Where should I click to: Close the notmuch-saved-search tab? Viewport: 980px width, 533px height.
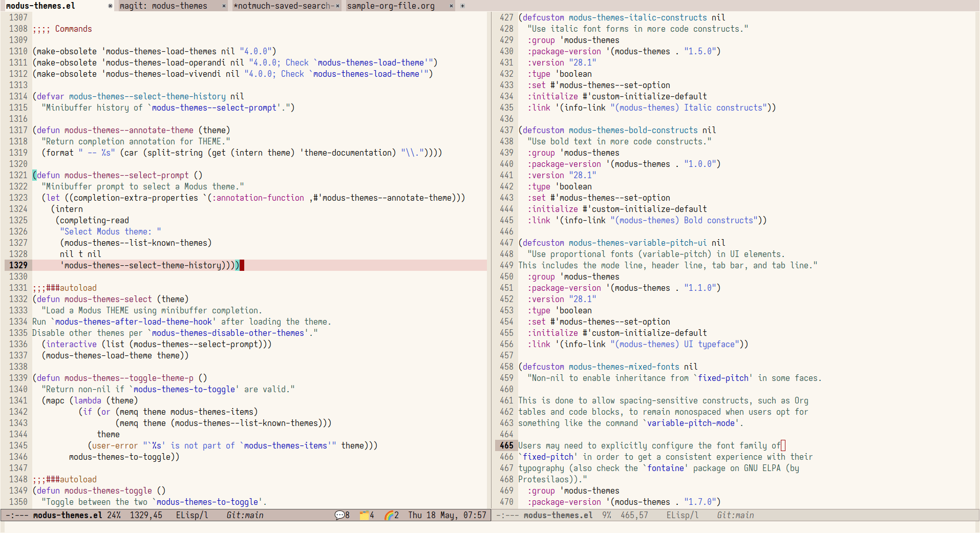pyautogui.click(x=337, y=6)
